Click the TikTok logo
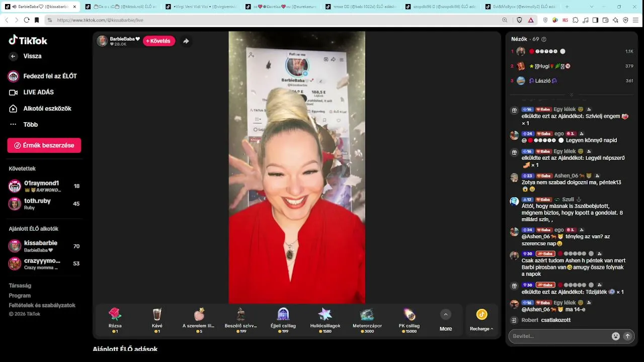 (28, 40)
